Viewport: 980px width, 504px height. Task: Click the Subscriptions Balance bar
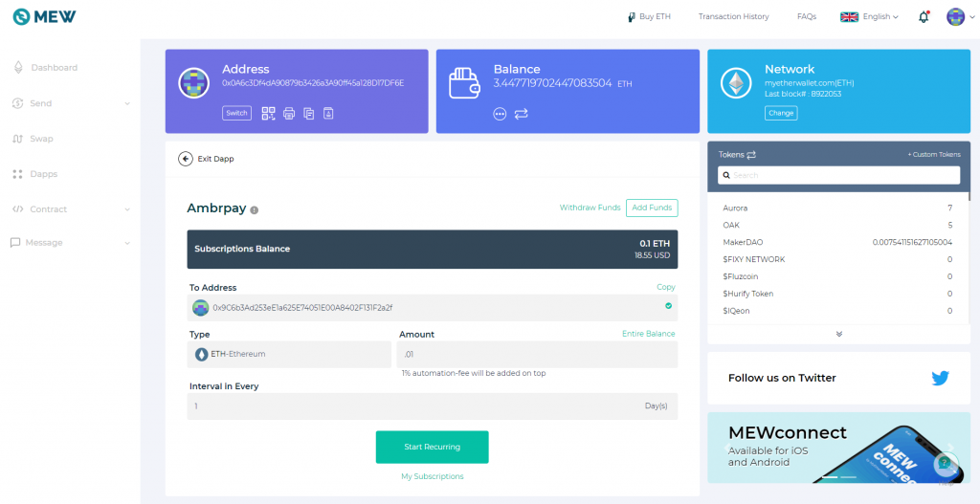coord(433,250)
